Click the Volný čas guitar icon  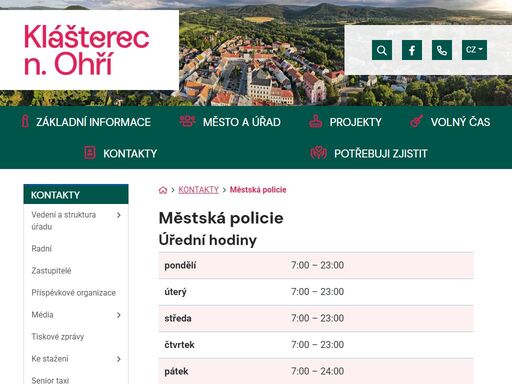pos(417,121)
